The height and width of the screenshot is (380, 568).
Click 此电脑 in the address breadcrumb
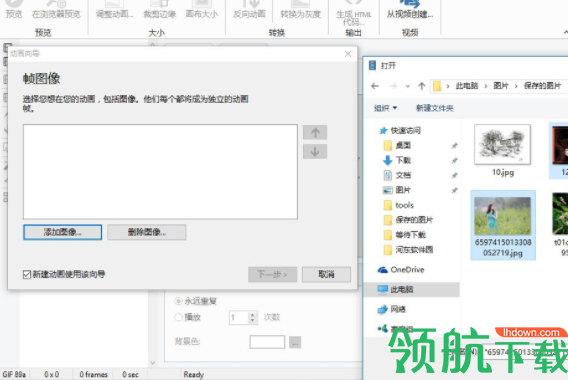(467, 86)
